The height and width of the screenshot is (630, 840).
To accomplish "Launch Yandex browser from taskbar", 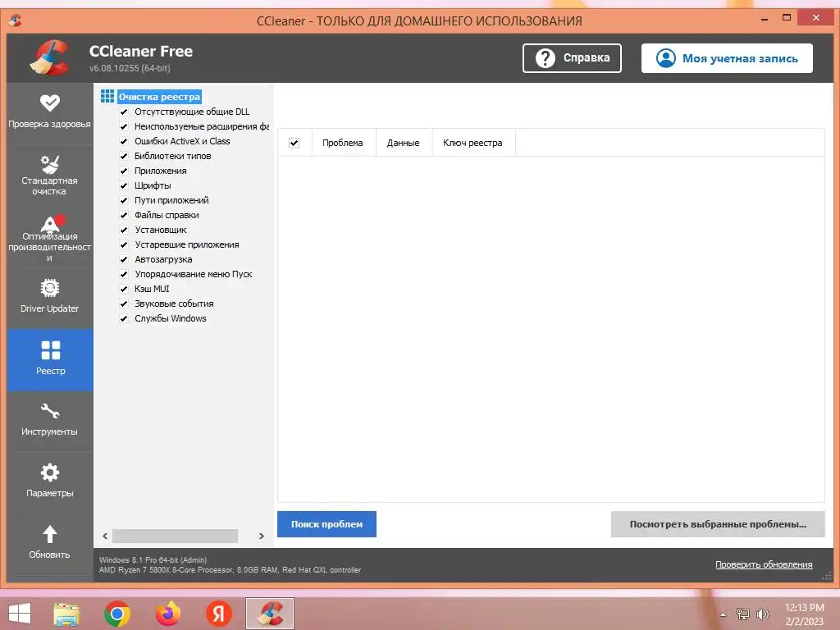I will click(218, 614).
